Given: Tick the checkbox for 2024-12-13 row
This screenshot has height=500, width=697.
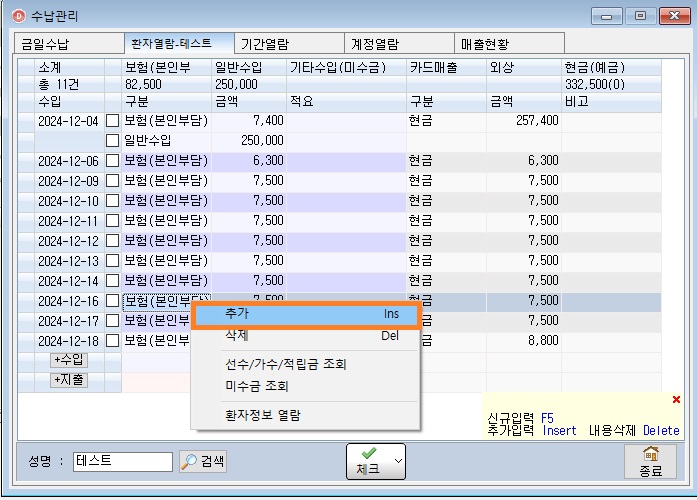Looking at the screenshot, I should 113,260.
